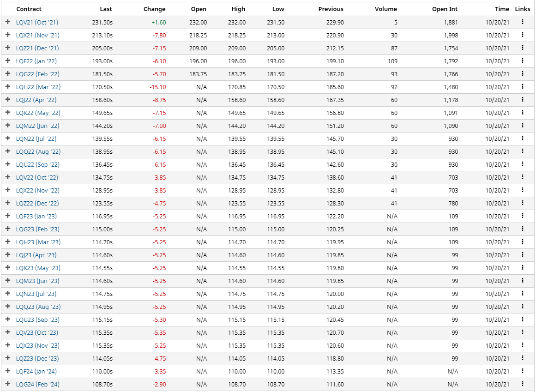Open links menu for LQF23 (Jan '23) row
The width and height of the screenshot is (536, 392).
523,216
